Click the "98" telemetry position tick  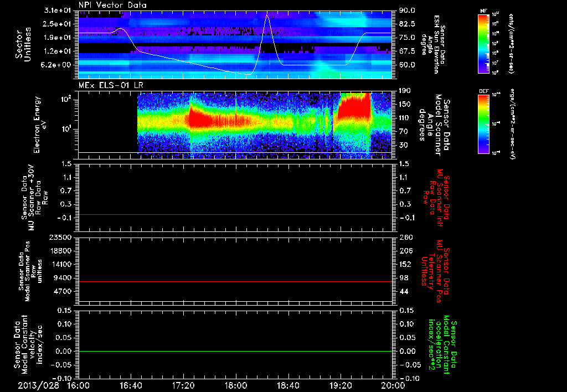404,278
